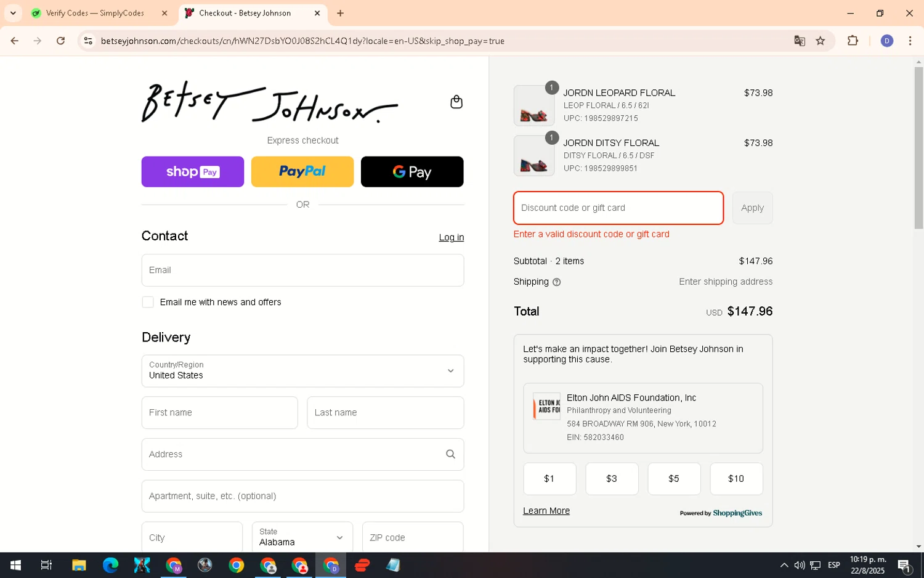Open the Windows notification center icon
Image resolution: width=924 pixels, height=578 pixels.
coord(904,565)
